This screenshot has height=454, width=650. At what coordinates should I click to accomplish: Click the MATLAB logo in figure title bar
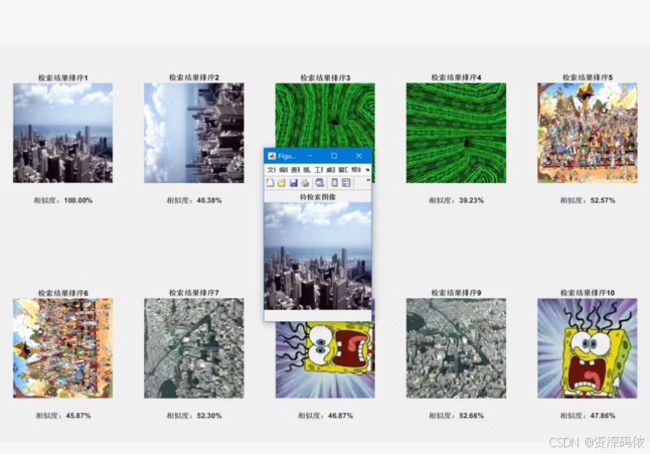click(x=272, y=156)
